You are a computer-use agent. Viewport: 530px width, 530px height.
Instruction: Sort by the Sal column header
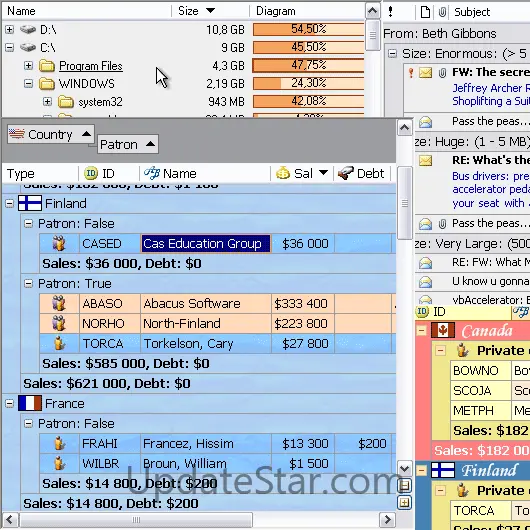tap(302, 174)
